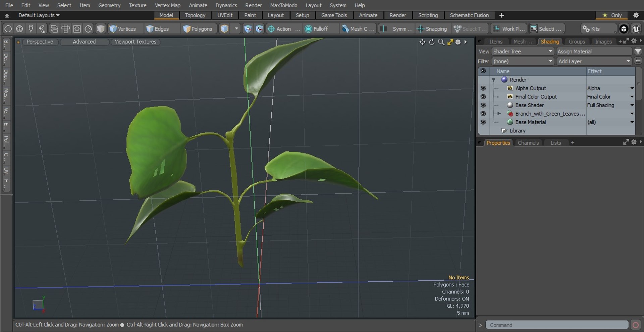Click the unfolded cube icon in toolbar
The height and width of the screenshot is (332, 644).
65,29
